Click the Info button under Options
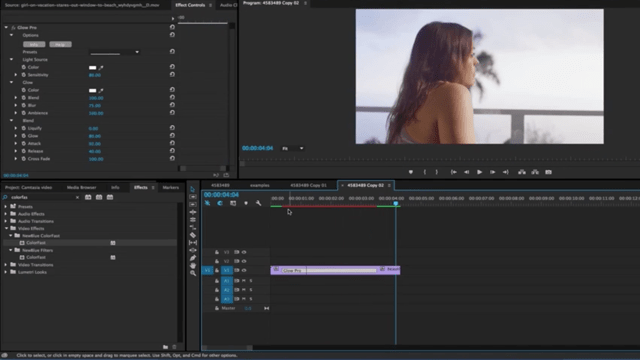The height and width of the screenshot is (360, 640). [x=34, y=44]
